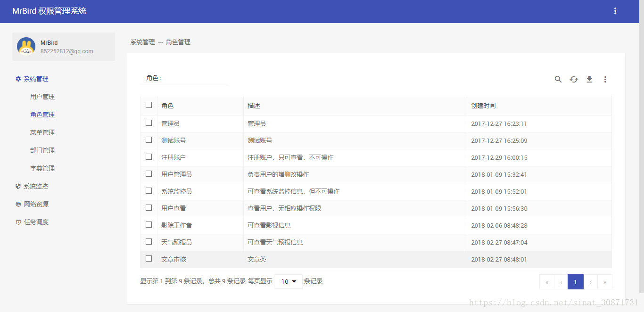Check the 天气预报员 row checkbox
The height and width of the screenshot is (312, 644).
[x=149, y=241]
